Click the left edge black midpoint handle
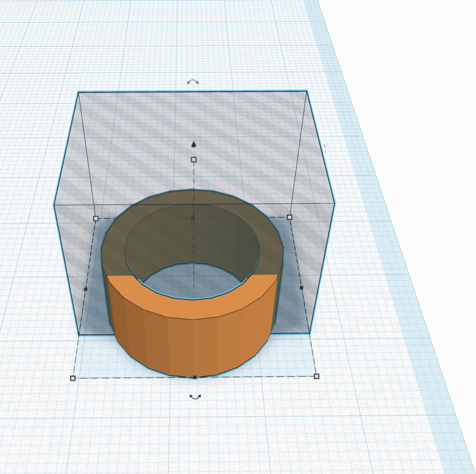The height and width of the screenshot is (474, 476). [x=86, y=289]
